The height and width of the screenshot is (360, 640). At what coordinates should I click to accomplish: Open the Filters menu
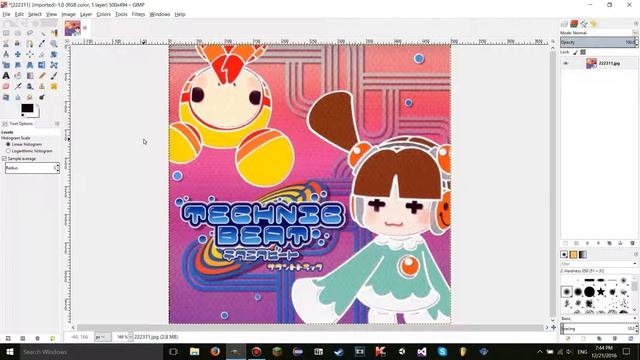[x=138, y=14]
